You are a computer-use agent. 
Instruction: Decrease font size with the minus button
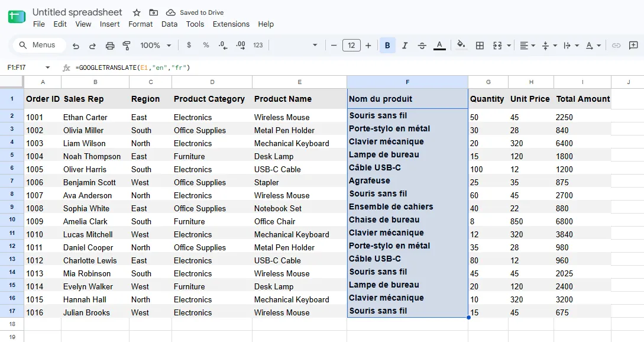(x=334, y=45)
